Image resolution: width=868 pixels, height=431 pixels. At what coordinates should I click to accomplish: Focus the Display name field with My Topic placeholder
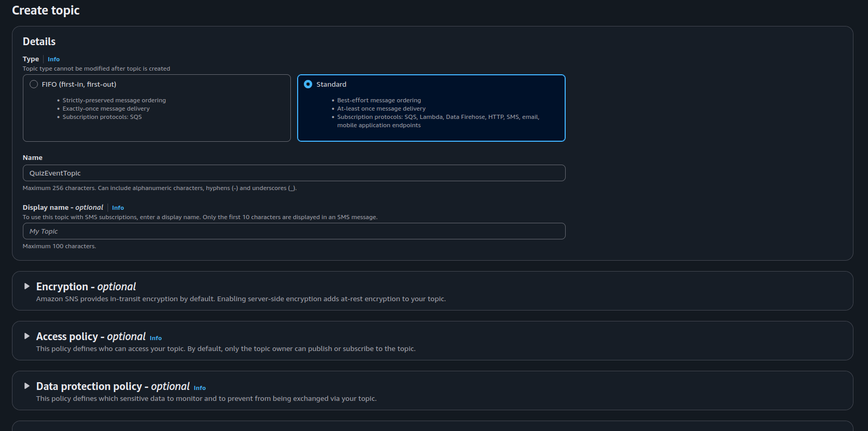click(x=293, y=231)
